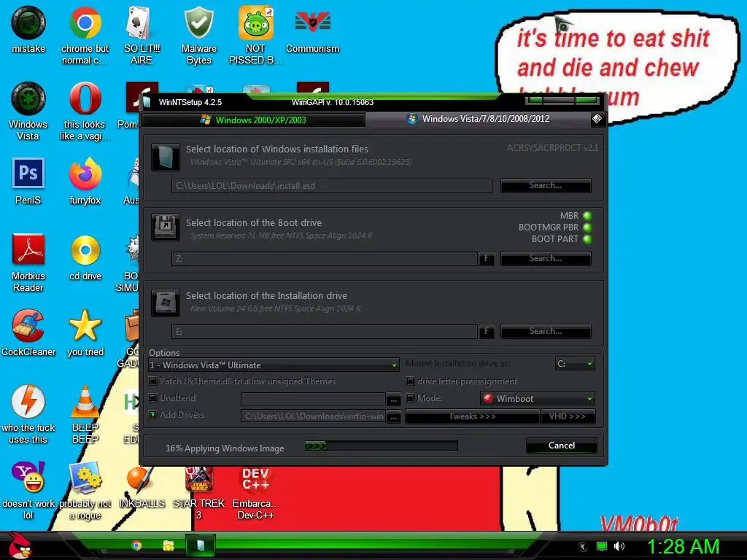
Task: Expand the system tray hidden icons arrow
Action: pyautogui.click(x=583, y=547)
